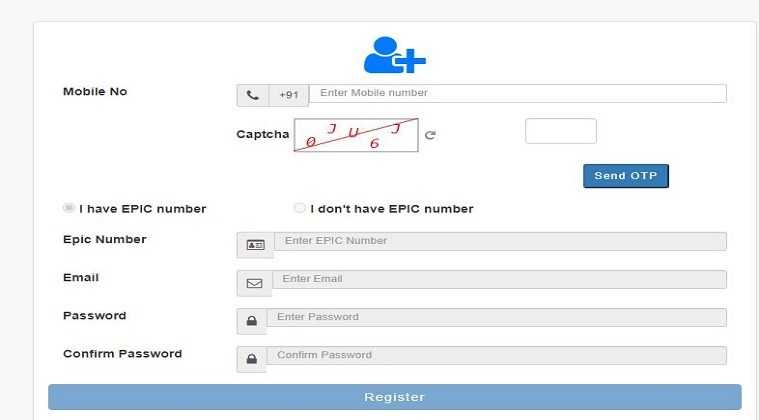Refresh the captcha code
Viewport: 759px width, 420px height.
(x=430, y=135)
